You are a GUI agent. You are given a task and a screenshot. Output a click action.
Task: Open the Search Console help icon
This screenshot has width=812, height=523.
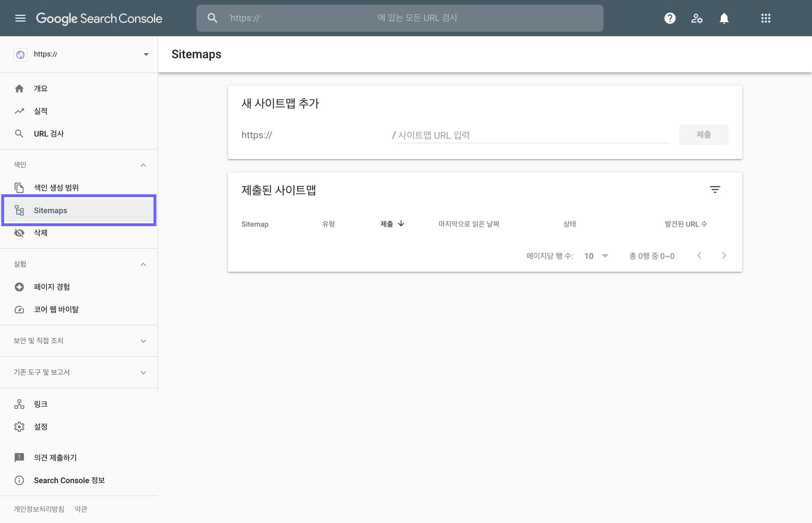click(x=669, y=18)
